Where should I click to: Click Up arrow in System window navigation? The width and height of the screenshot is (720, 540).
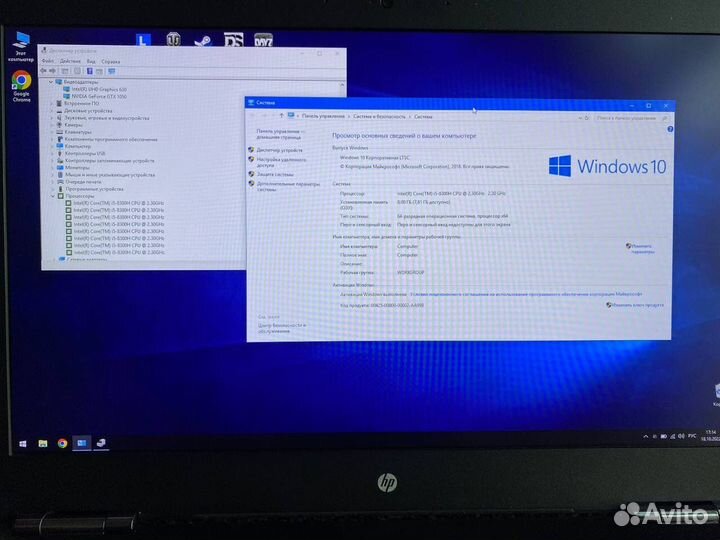[x=281, y=116]
